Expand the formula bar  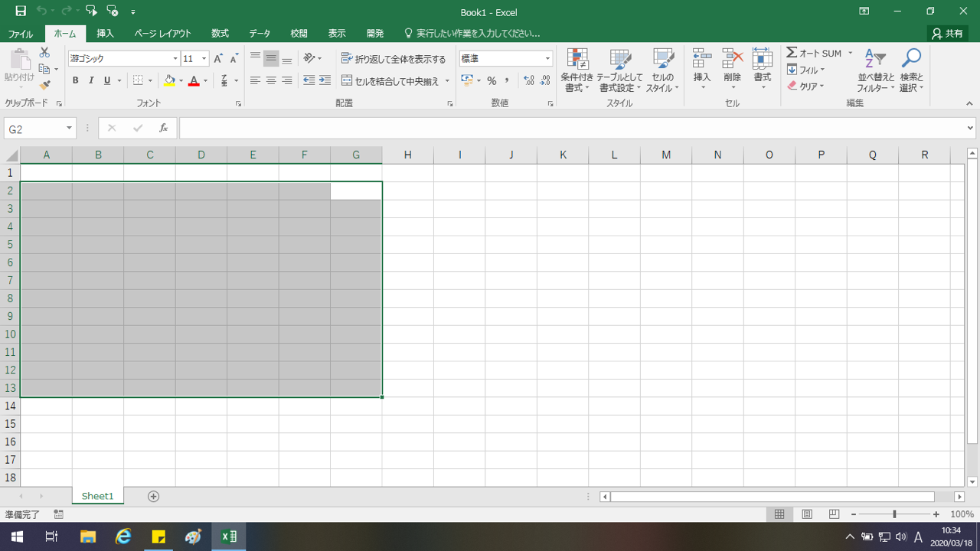[x=971, y=129]
